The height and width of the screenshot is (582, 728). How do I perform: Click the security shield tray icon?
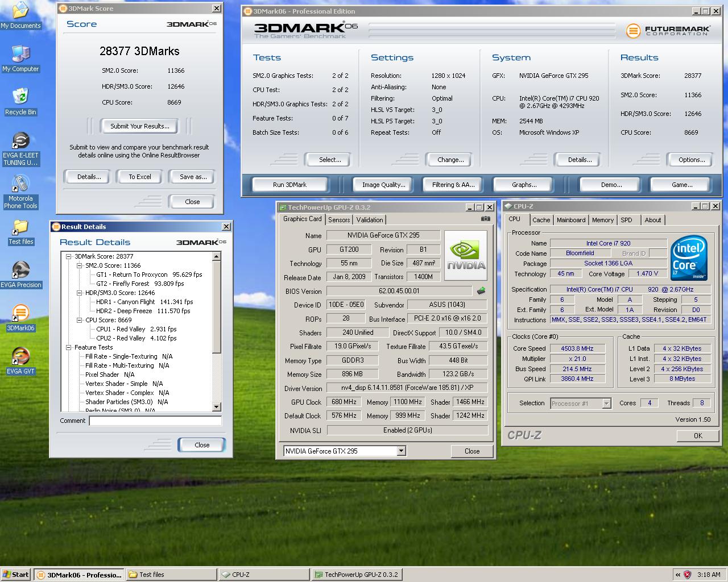(687, 574)
